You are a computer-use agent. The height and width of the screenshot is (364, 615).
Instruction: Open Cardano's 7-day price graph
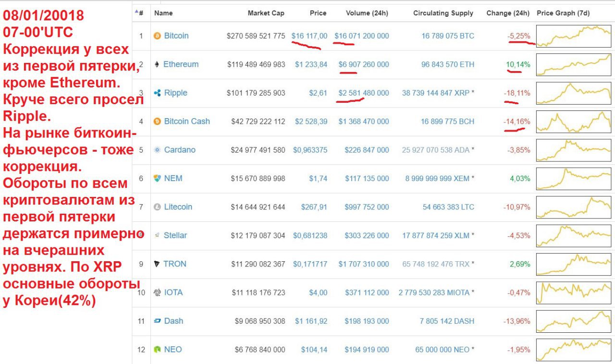[574, 150]
